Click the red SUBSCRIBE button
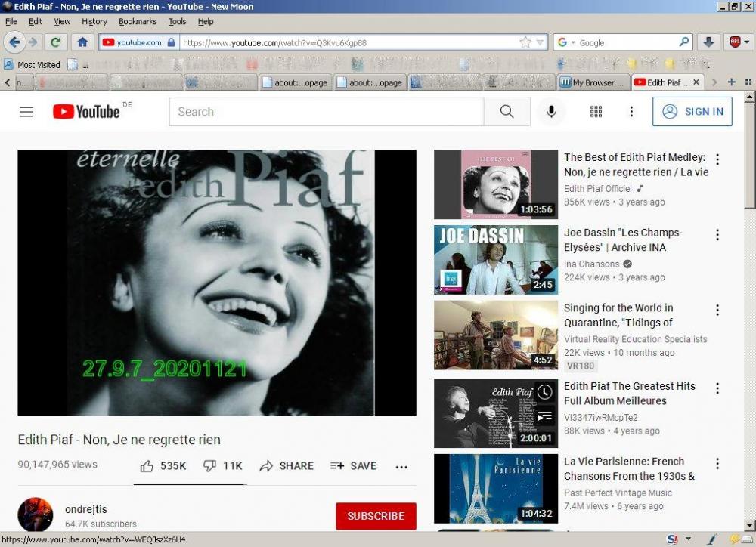Screen dimensions: 756x547 [x=376, y=516]
